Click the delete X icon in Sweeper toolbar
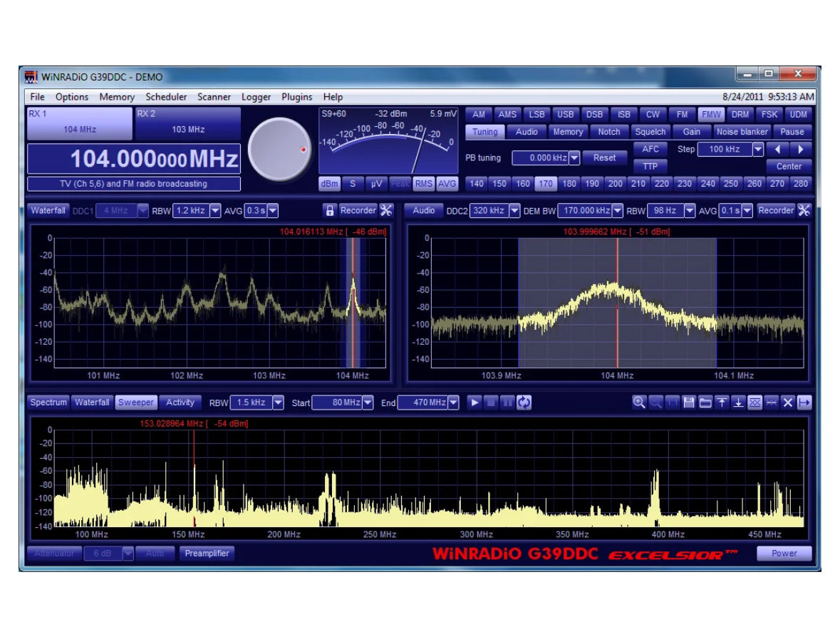Image resolution: width=840 pixels, height=634 pixels. pos(787,402)
